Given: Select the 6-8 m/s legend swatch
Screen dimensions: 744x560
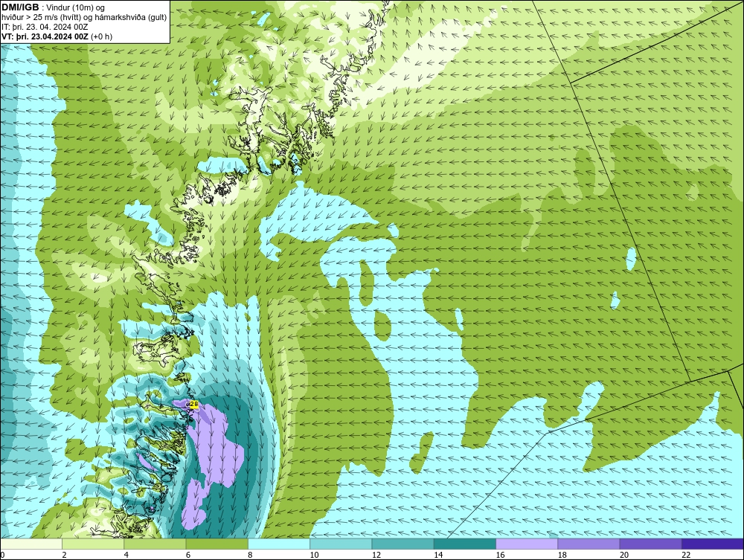Looking at the screenshot, I should coord(217,544).
